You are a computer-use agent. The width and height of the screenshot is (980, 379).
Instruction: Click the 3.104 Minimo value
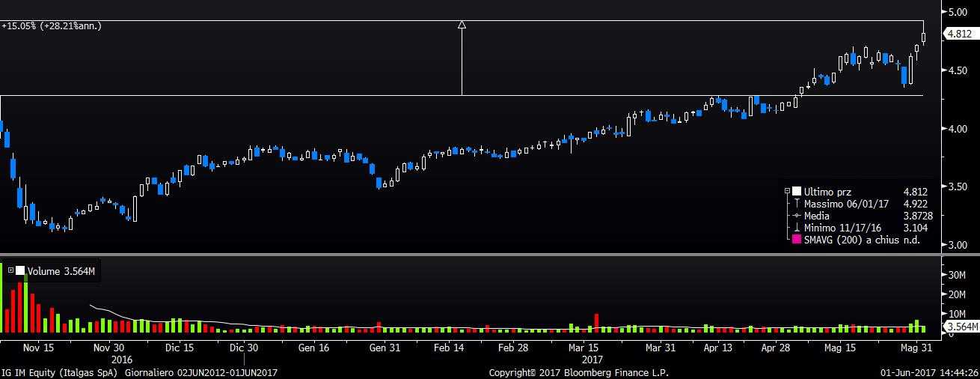coord(916,228)
